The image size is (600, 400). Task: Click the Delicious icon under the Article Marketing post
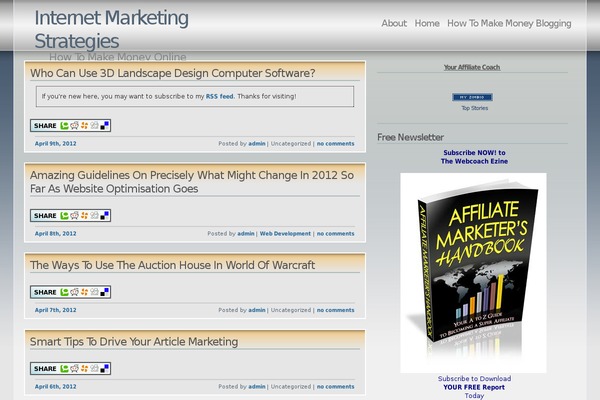point(104,369)
